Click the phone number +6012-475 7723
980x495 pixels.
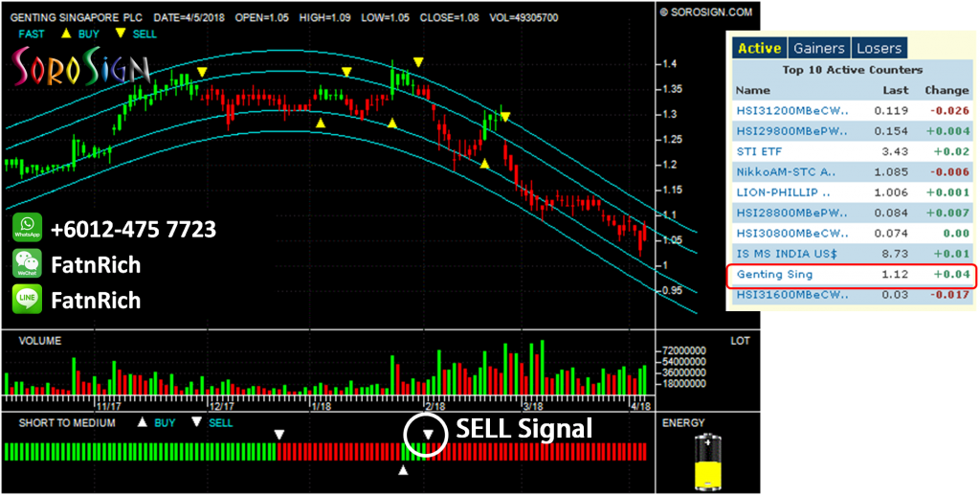pos(133,230)
